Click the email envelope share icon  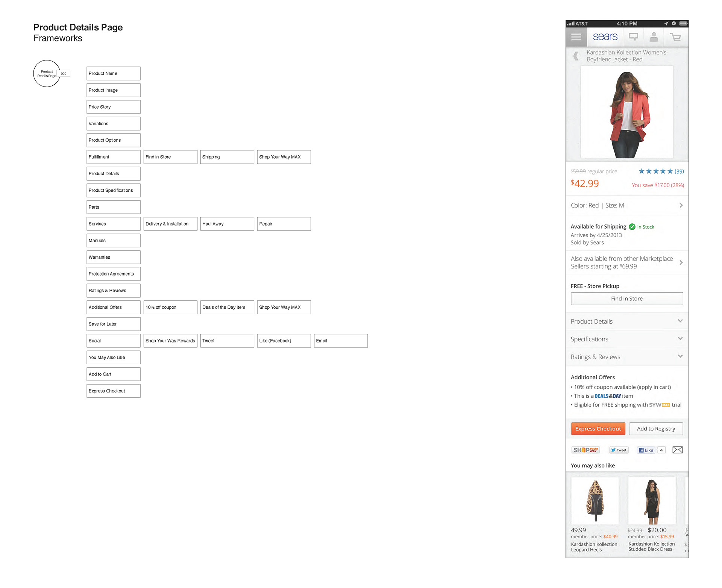678,450
